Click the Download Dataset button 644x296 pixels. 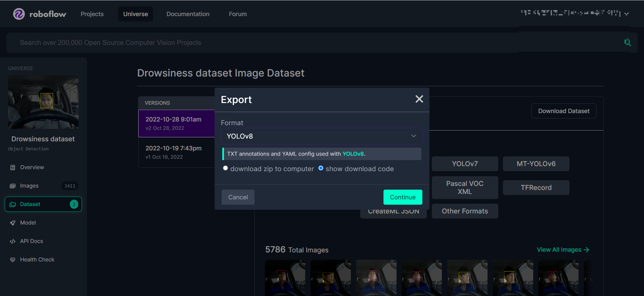click(x=564, y=111)
